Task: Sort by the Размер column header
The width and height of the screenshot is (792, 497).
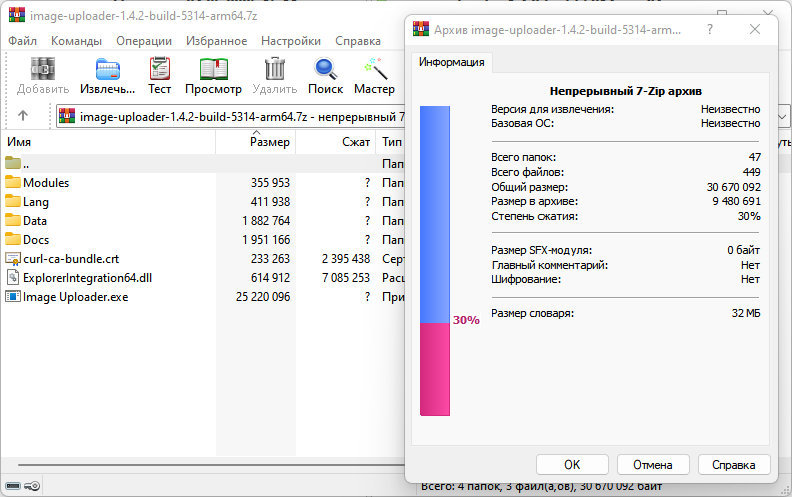Action: [256, 142]
